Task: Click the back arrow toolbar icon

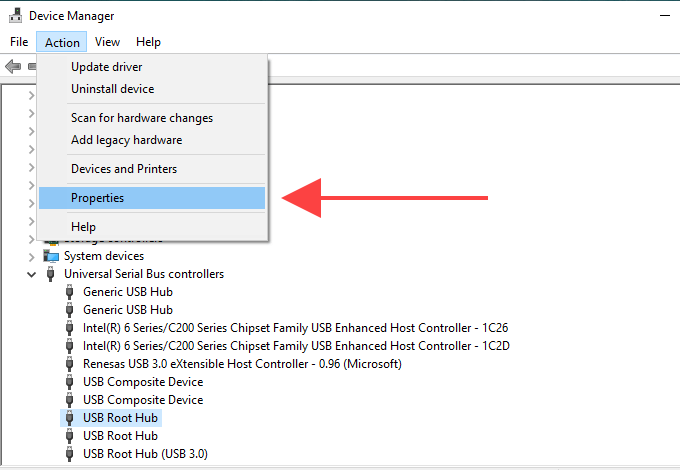Action: pyautogui.click(x=13, y=66)
